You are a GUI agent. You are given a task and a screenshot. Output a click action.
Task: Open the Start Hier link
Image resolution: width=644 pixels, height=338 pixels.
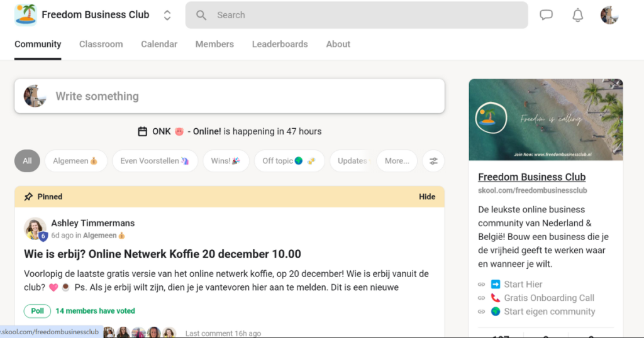[523, 284]
